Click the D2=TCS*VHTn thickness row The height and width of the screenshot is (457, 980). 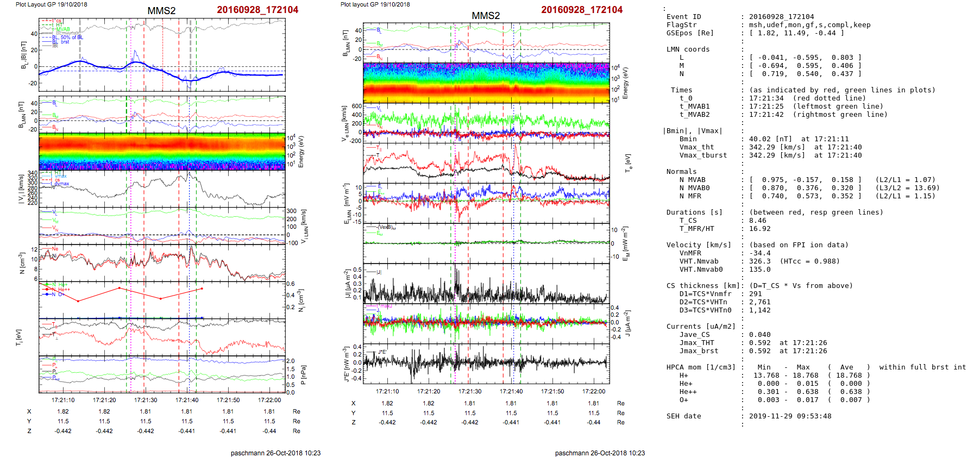click(x=703, y=302)
